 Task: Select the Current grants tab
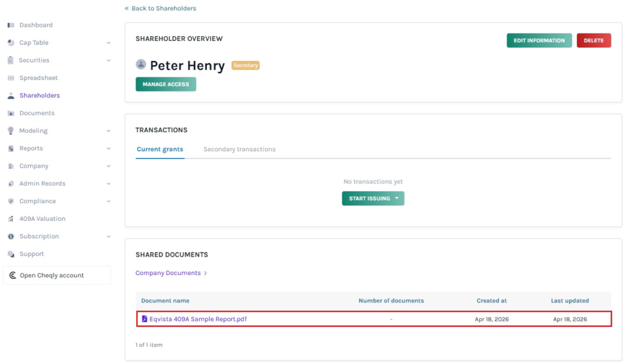tap(159, 149)
